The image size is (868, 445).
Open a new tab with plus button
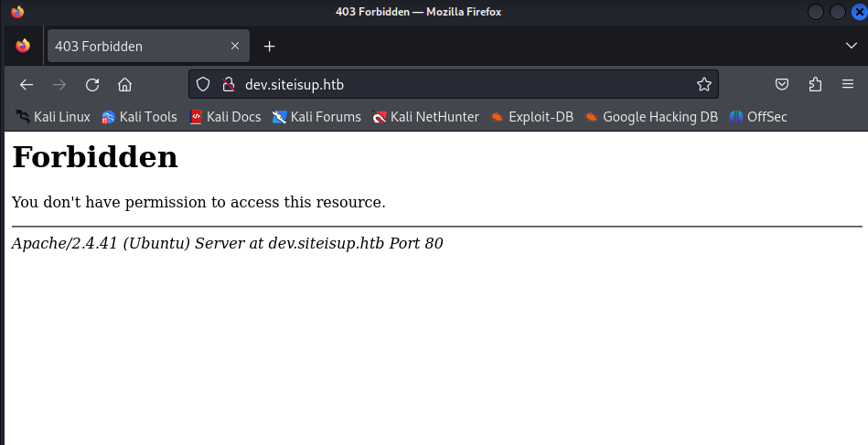click(269, 47)
